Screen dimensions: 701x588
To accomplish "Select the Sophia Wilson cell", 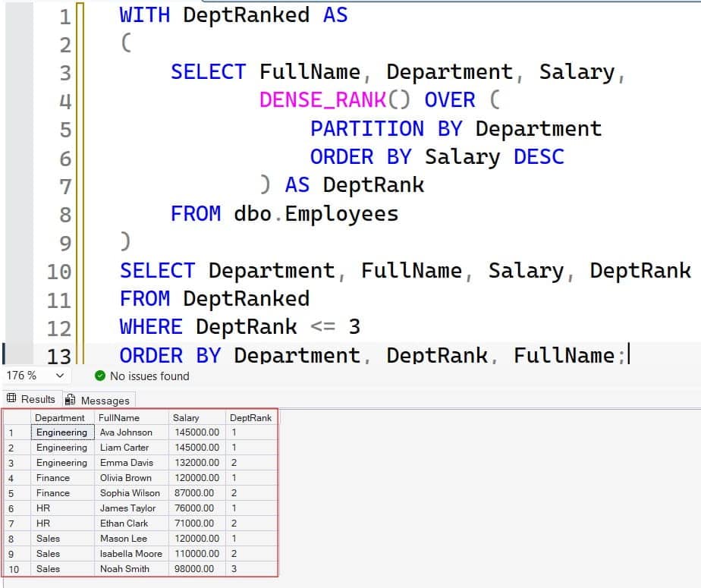I will point(131,493).
